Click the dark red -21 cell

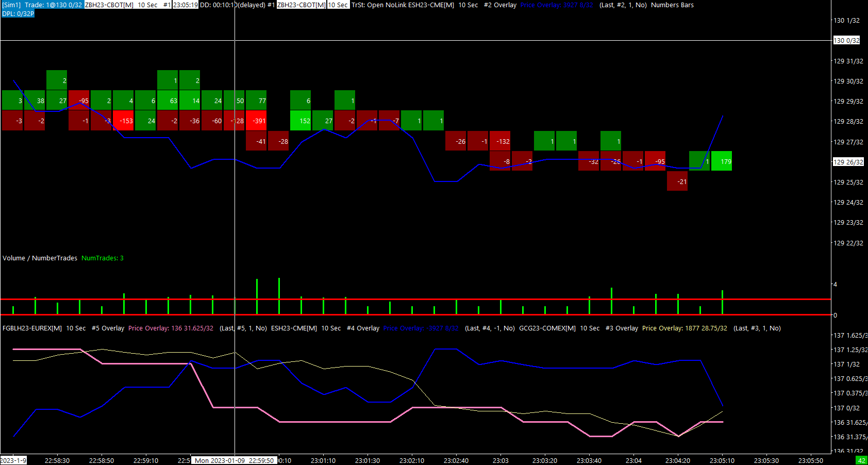[x=677, y=181]
